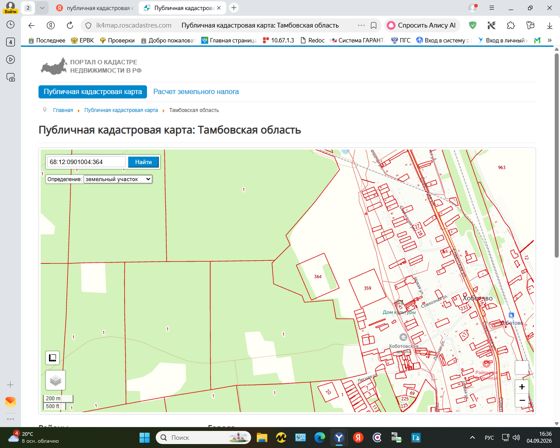Image resolution: width=560 pixels, height=448 pixels.
Task: Click the 'Найти' search button
Action: click(x=143, y=162)
